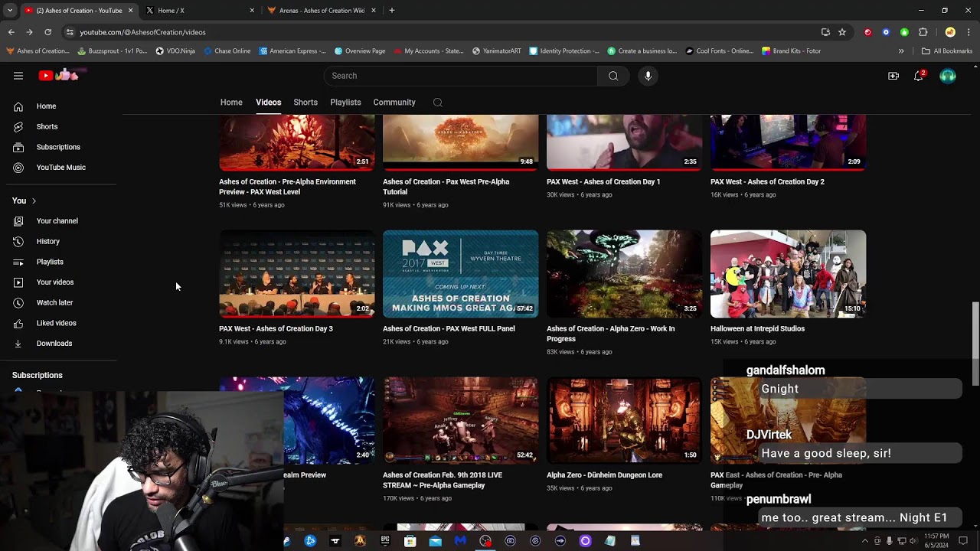The height and width of the screenshot is (551, 980).
Task: Show hidden system tray icons
Action: click(865, 541)
